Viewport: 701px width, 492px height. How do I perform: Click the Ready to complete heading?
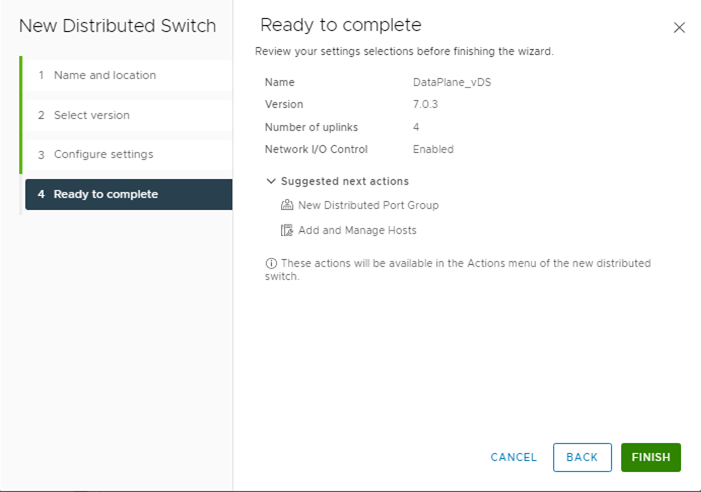[340, 25]
